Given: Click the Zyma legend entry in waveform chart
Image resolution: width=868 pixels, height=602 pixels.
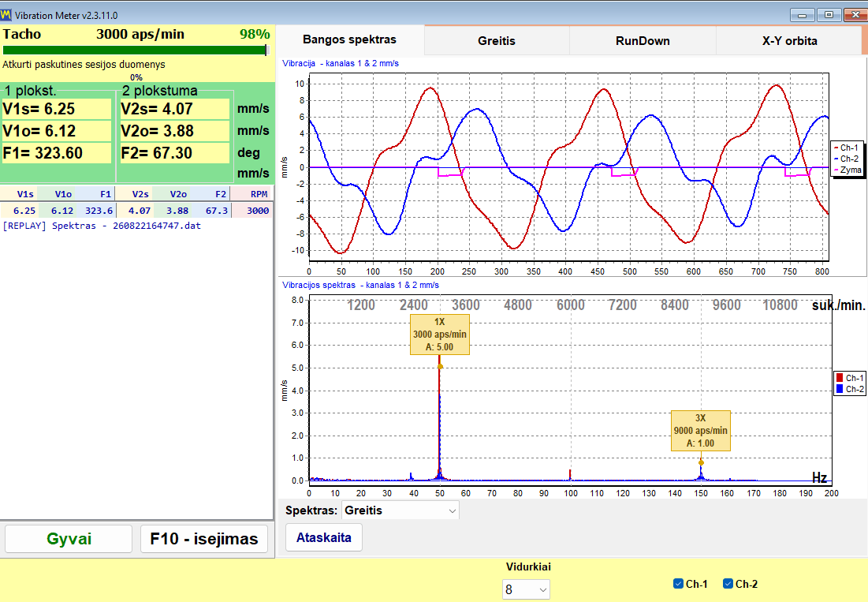Looking at the screenshot, I should coord(847,170).
